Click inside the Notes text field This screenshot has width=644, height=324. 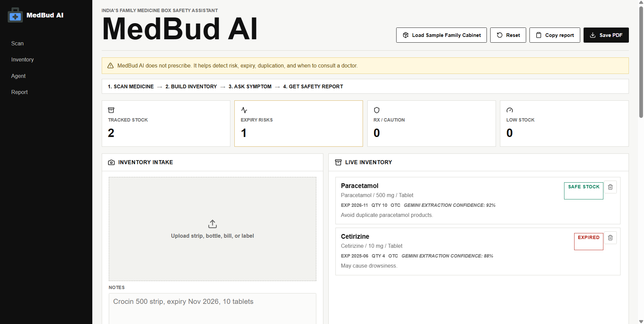[x=213, y=309]
